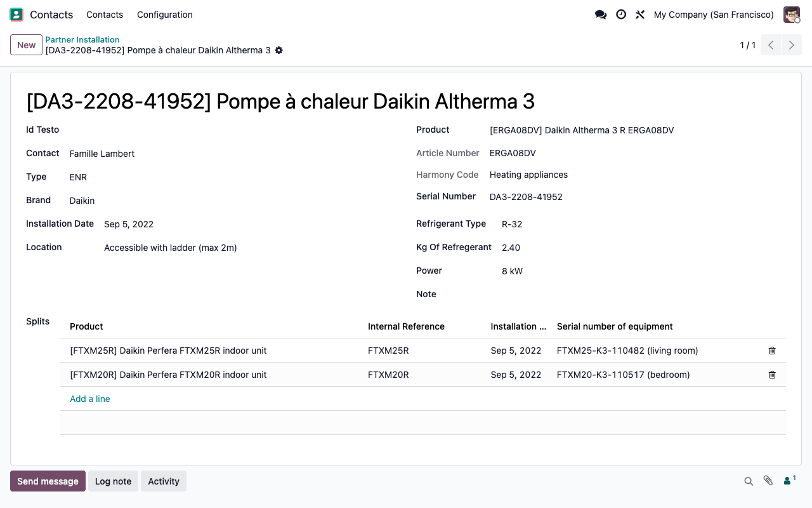Viewport: 812px width, 508px height.
Task: Open the user avatar menu
Action: coord(792,15)
